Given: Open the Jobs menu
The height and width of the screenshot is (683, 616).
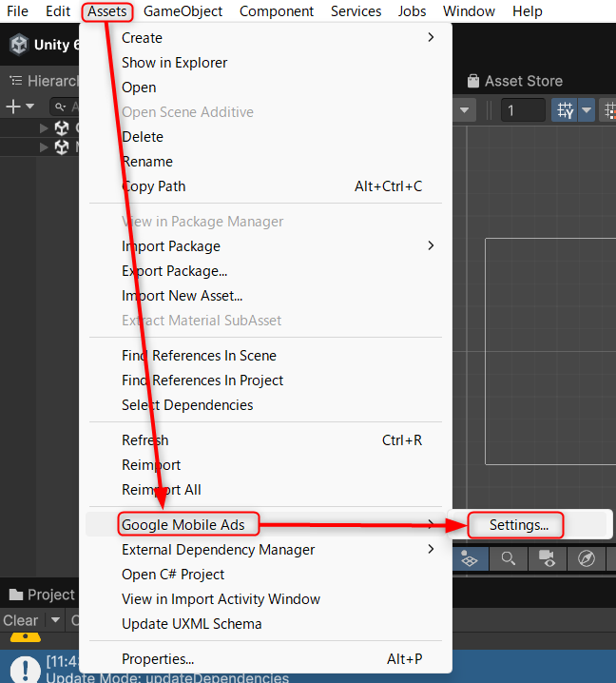Looking at the screenshot, I should tap(412, 11).
